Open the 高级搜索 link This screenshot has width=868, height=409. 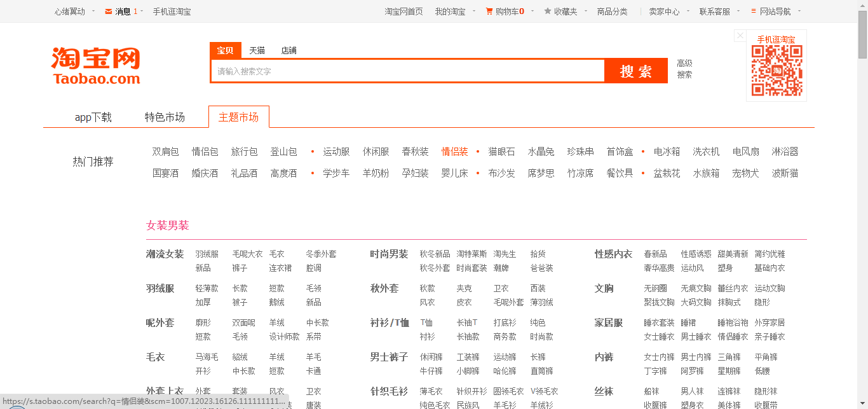click(x=684, y=69)
